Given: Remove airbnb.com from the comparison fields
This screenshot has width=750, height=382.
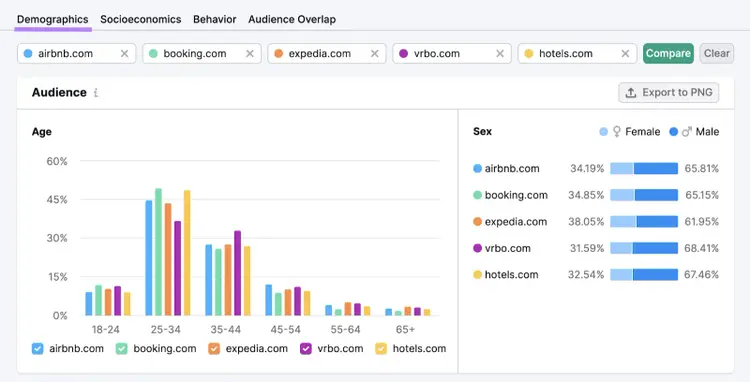Looking at the screenshot, I should coord(124,54).
